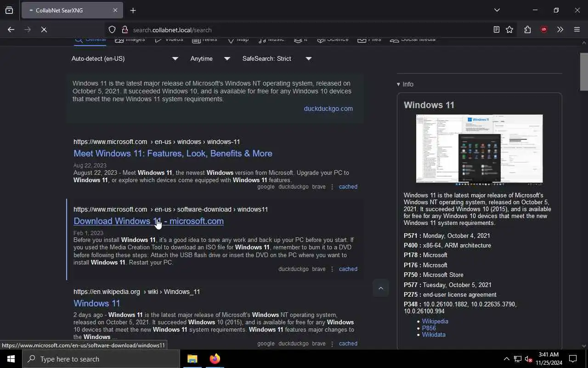The height and width of the screenshot is (368, 588).
Task: Follow the Wikidata link in infobox
Action: coord(434,334)
